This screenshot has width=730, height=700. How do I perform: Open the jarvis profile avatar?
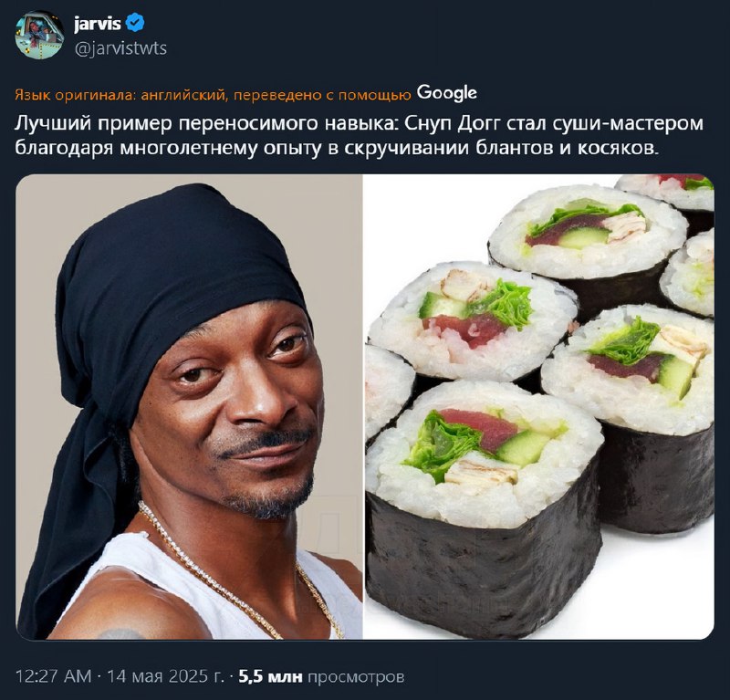39,35
